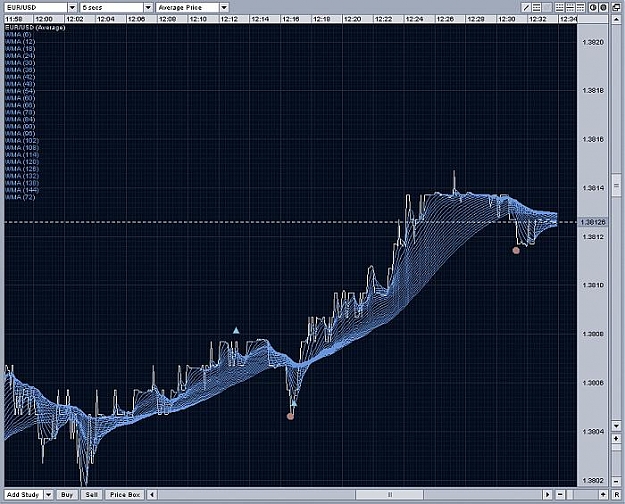Viewport: 625px width, 504px height.
Task: Select the WMA (6) legend entry
Action: (18, 35)
